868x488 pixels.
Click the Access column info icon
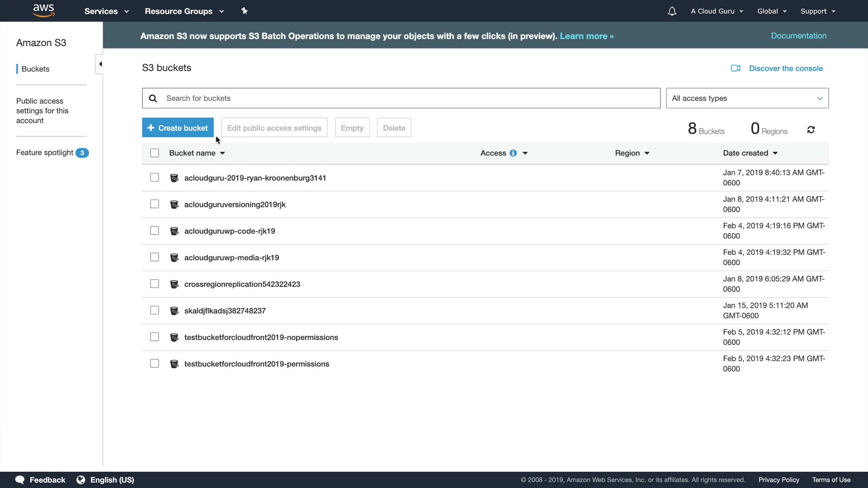click(x=513, y=153)
